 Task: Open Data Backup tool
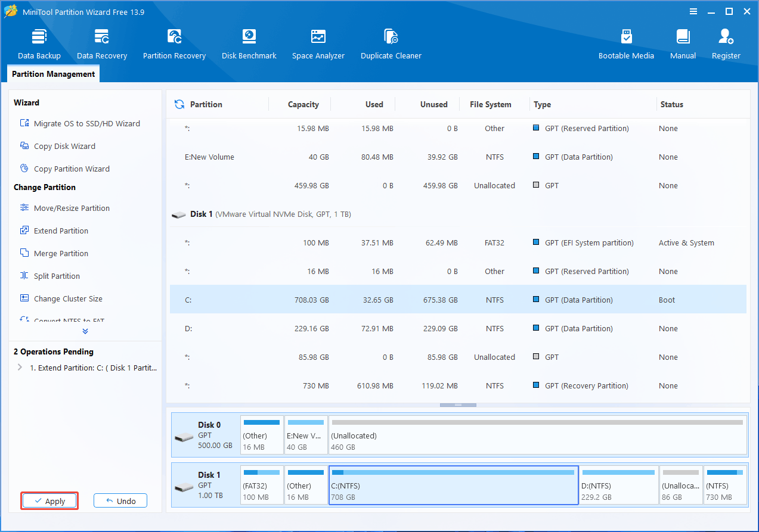(x=39, y=45)
